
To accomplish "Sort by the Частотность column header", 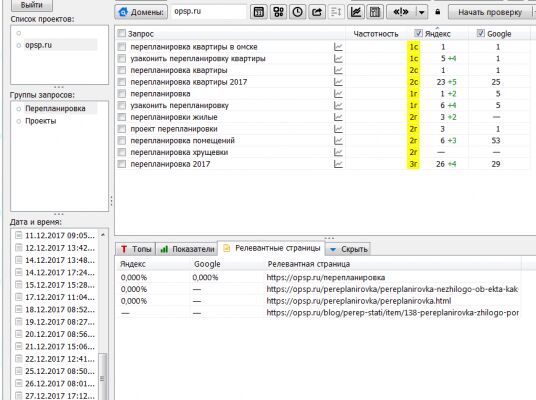I will click(x=376, y=34).
